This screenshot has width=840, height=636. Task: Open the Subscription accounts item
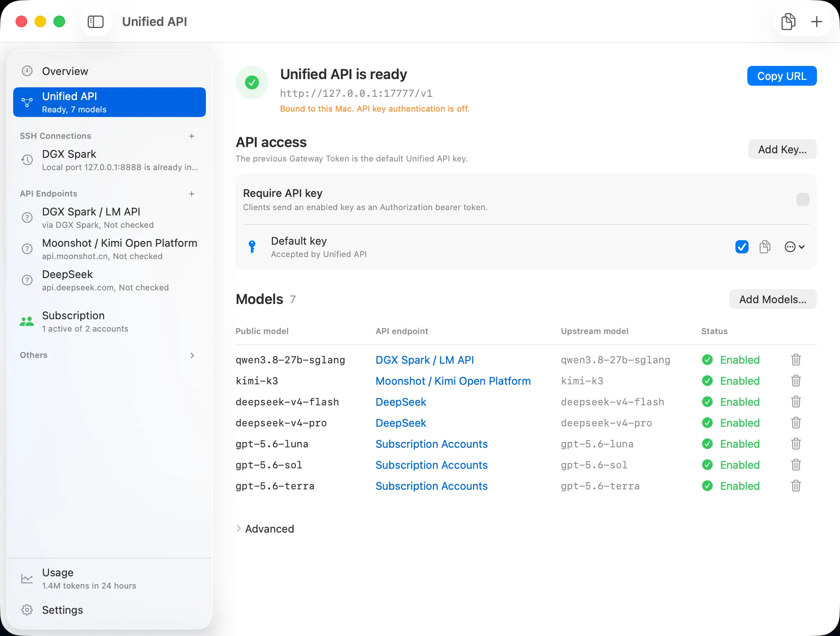110,321
